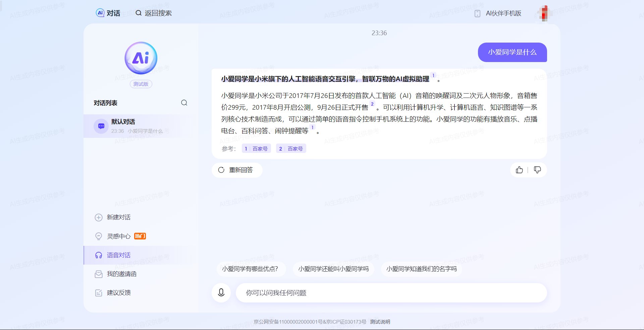The width and height of the screenshot is (644, 330).
Task: Click the thumbs up icon
Action: click(x=519, y=170)
